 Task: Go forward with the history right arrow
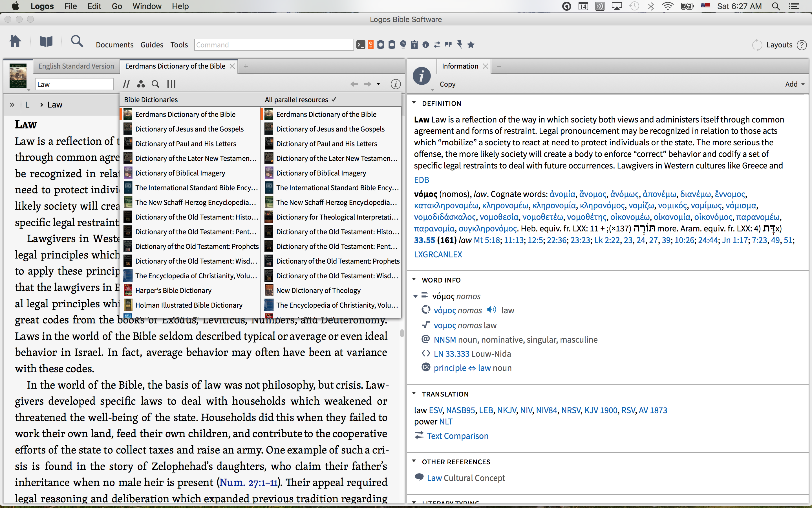[367, 84]
